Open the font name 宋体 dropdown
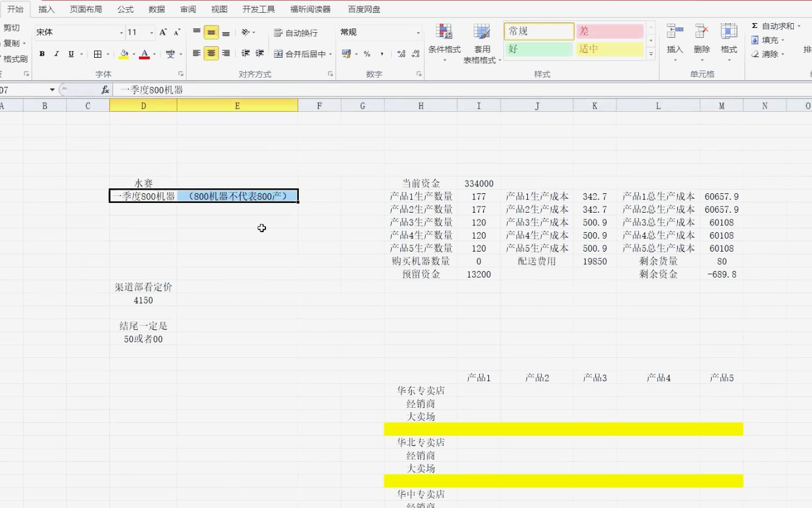This screenshot has height=508, width=812. coord(121,33)
